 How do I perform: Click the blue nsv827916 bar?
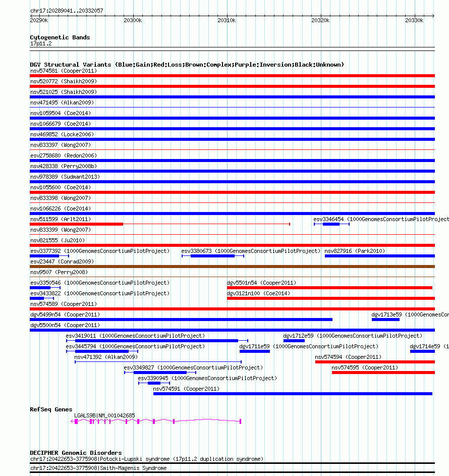click(380, 256)
